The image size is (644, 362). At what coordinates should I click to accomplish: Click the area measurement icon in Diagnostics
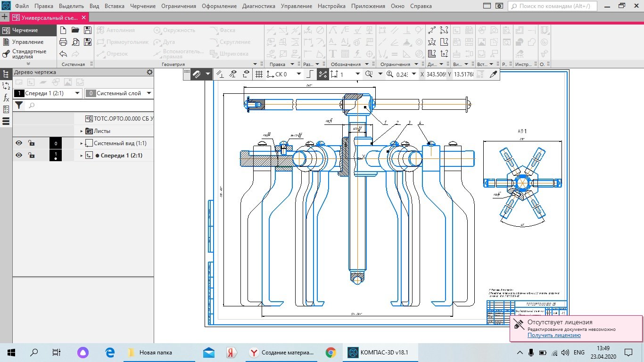(432, 54)
